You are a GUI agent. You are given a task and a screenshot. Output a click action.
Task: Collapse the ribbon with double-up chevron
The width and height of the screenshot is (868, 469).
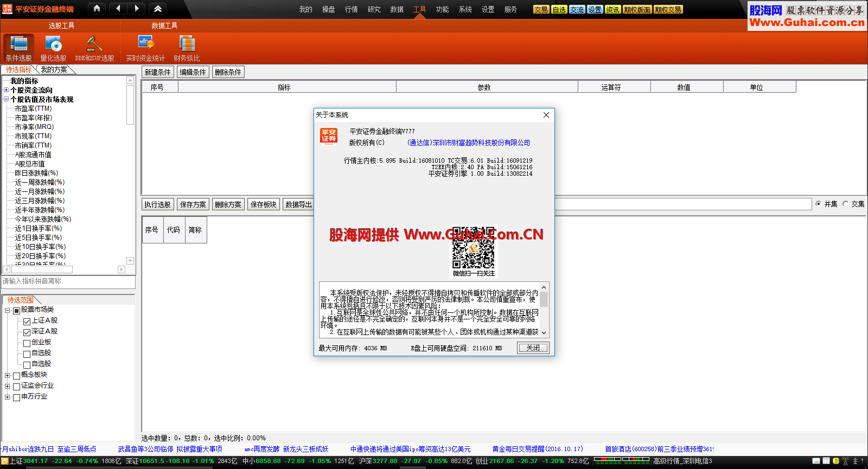[157, 8]
